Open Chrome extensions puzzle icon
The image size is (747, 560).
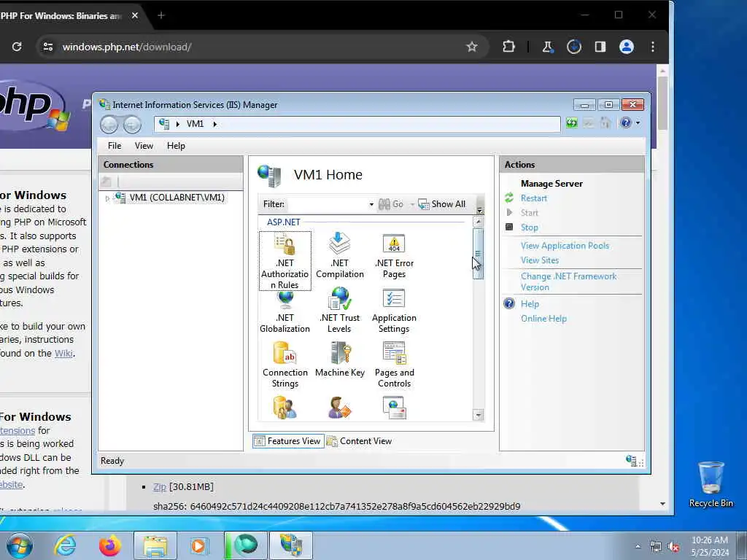[508, 47]
